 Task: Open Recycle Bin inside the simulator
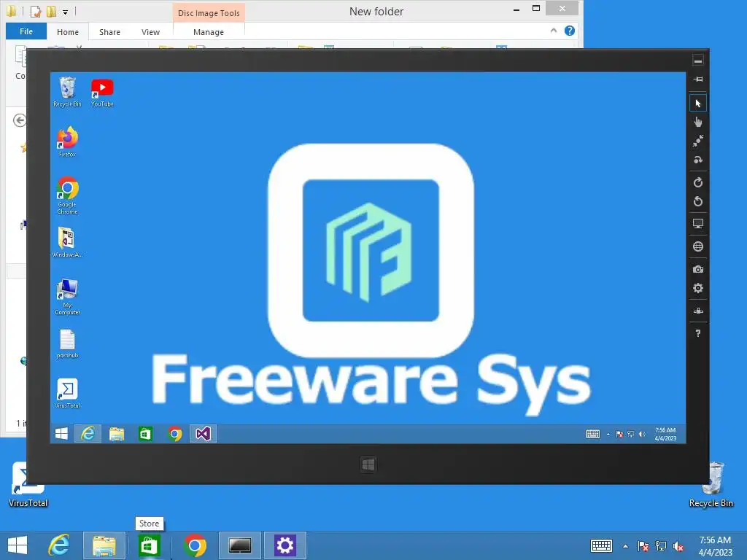pyautogui.click(x=67, y=92)
